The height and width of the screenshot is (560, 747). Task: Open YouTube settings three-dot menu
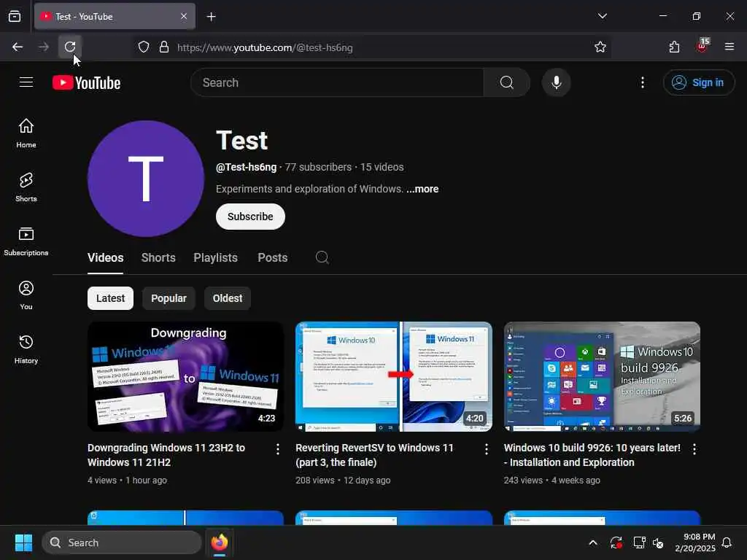[x=642, y=82]
